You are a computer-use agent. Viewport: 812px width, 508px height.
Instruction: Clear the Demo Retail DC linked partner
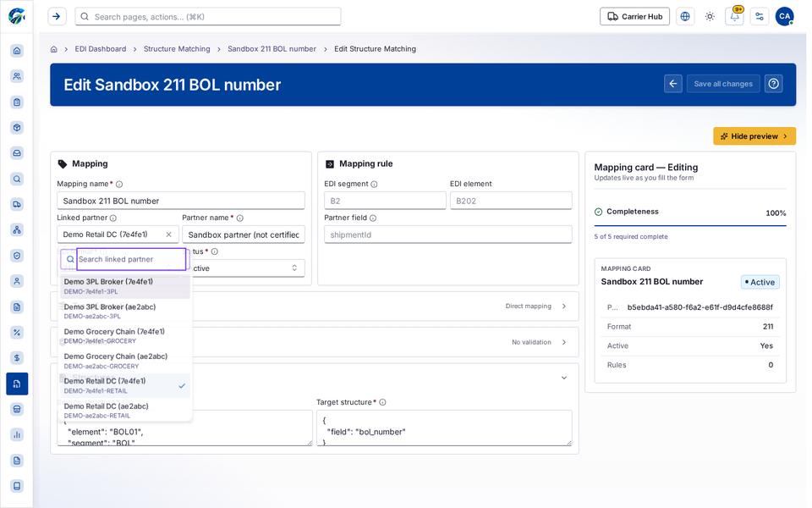click(169, 235)
